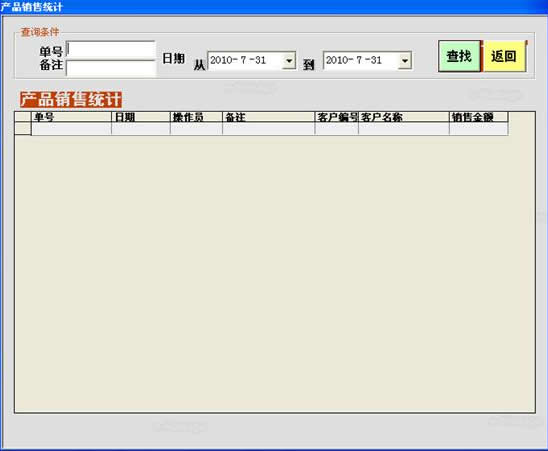
Task: Sort by the 日期 column header
Action: 141,117
